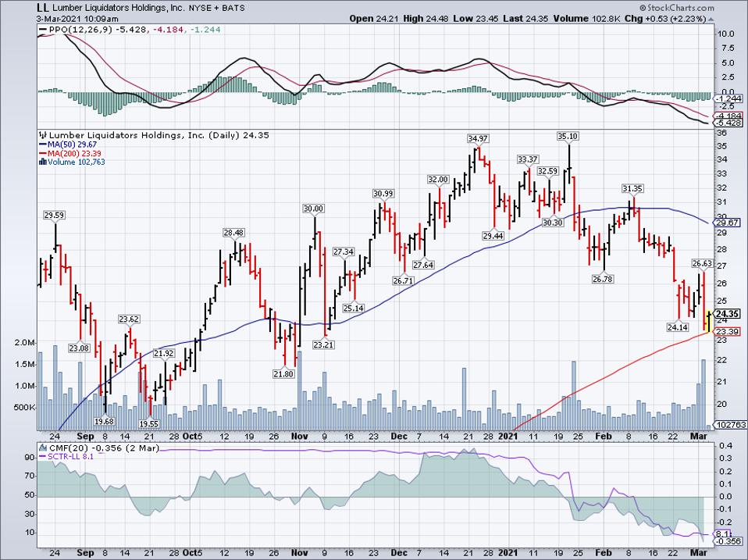Viewport: 748px width, 560px height.
Task: Click the 27.34 price label
Action: [344, 251]
